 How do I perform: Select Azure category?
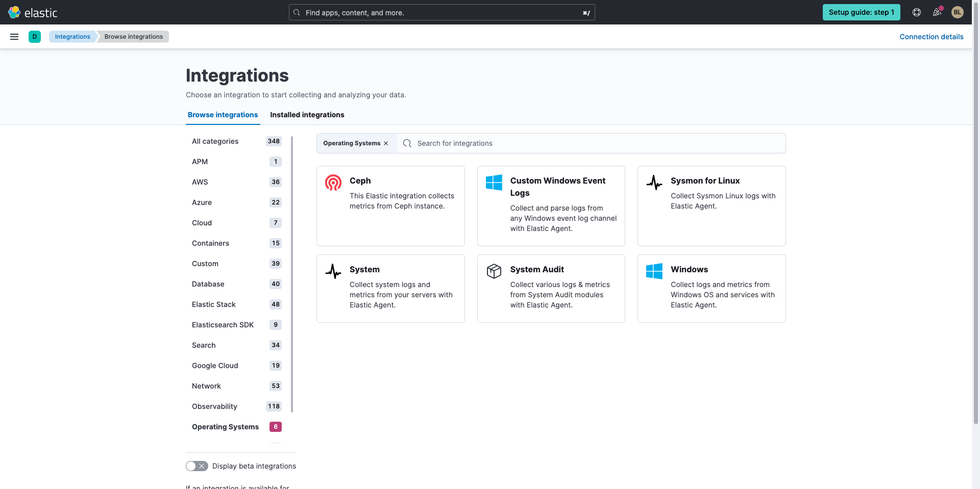237,202
